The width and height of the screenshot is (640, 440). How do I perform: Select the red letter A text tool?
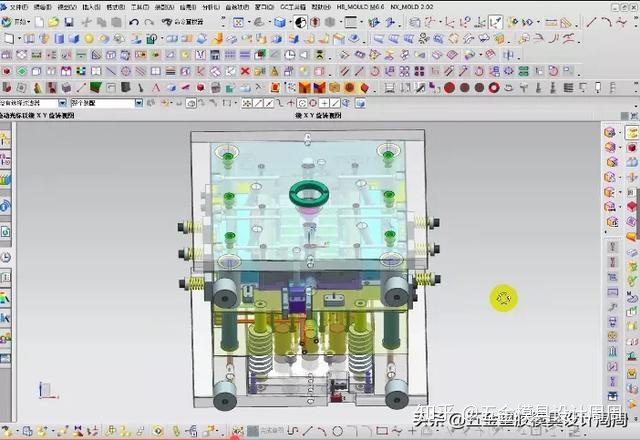[156, 87]
